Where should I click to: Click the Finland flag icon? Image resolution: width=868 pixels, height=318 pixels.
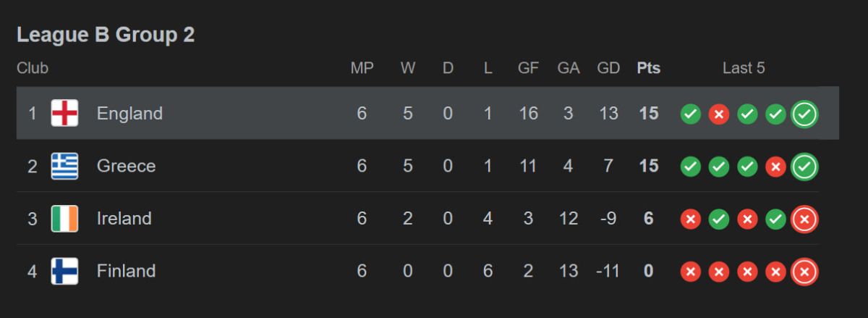click(64, 272)
